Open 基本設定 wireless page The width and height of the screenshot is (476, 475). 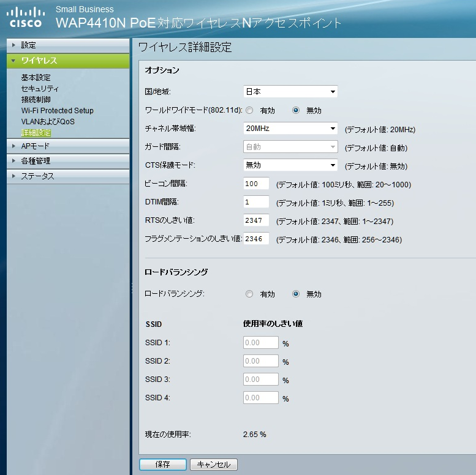[x=36, y=77]
